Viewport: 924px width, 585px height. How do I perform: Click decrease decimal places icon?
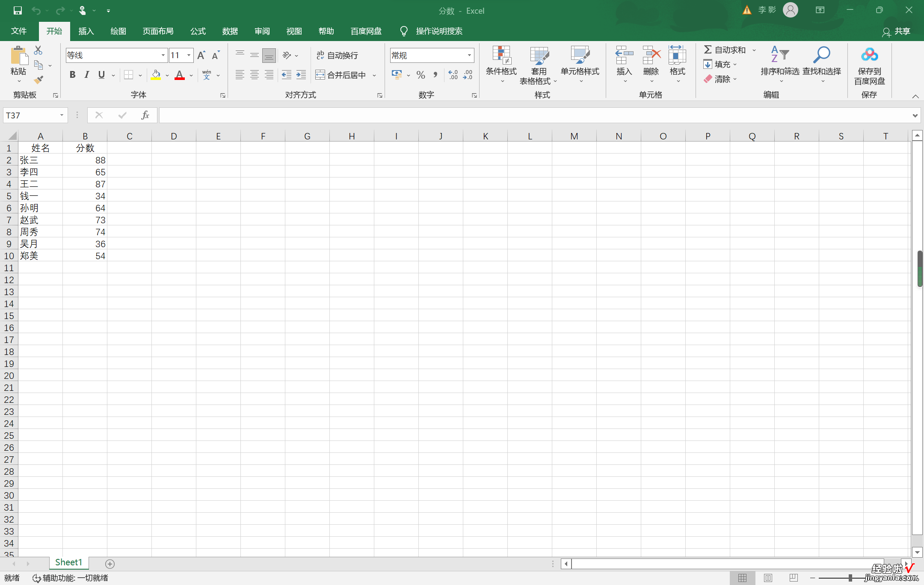coord(468,75)
